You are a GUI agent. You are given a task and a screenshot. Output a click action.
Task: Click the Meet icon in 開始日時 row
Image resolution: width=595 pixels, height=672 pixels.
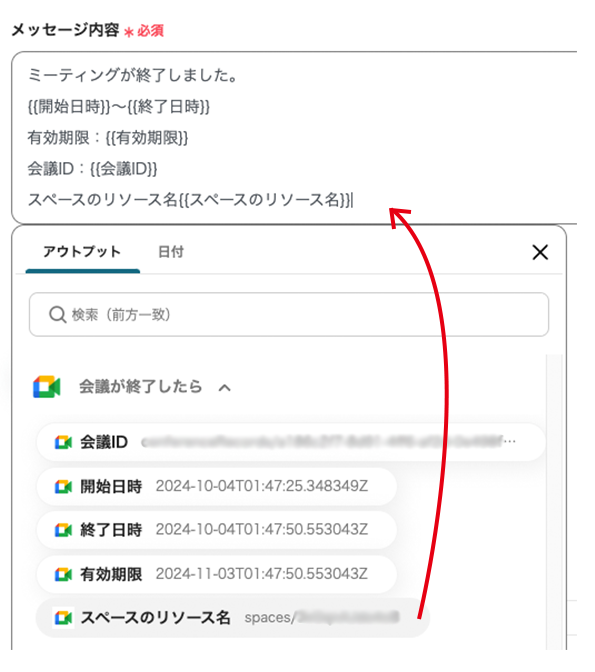click(x=63, y=487)
